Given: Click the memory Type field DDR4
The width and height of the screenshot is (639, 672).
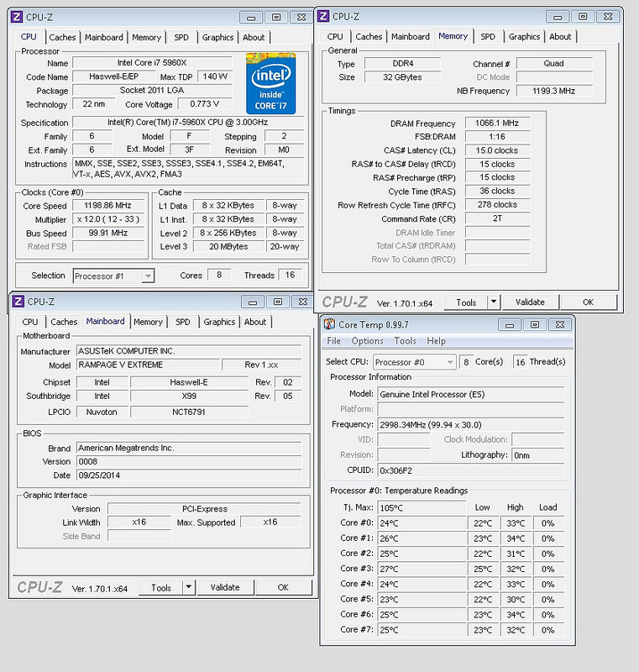Looking at the screenshot, I should click(x=402, y=64).
